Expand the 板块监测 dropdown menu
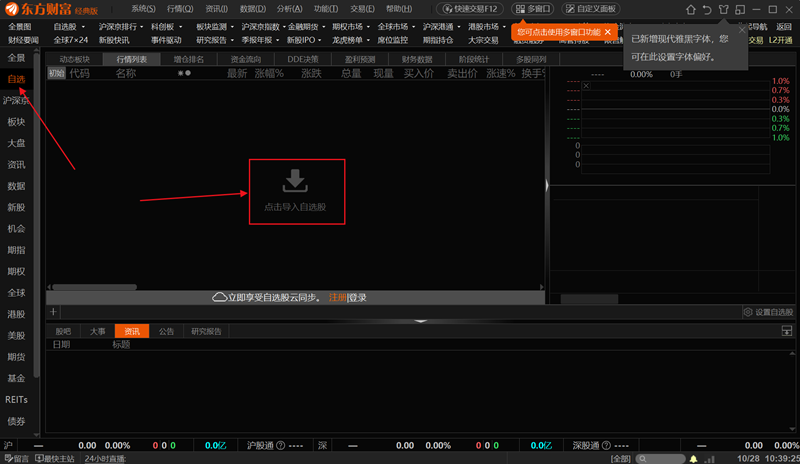Screen dimensions: 800x464 point(211,26)
